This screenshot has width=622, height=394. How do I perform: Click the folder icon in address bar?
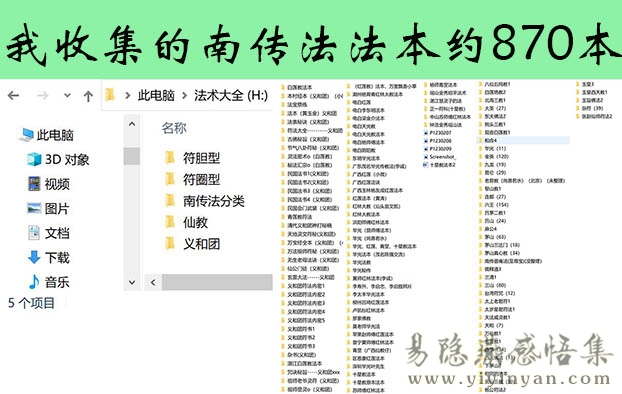[x=110, y=95]
